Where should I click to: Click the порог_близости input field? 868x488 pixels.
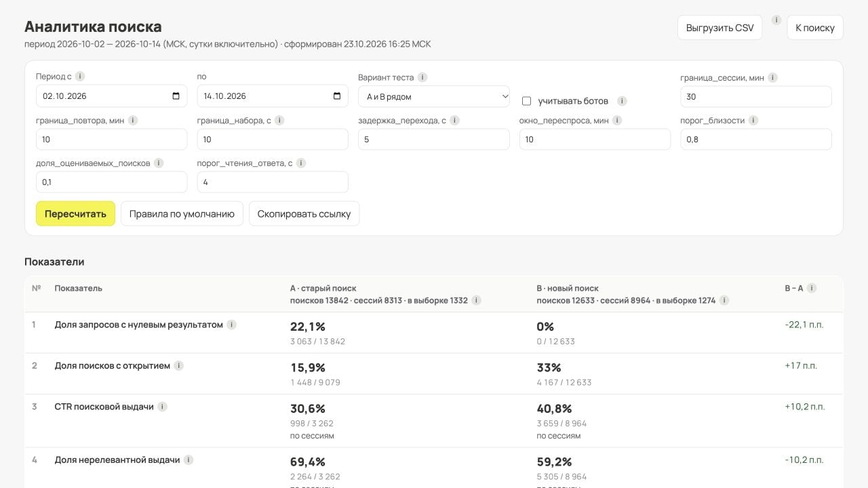(756, 139)
